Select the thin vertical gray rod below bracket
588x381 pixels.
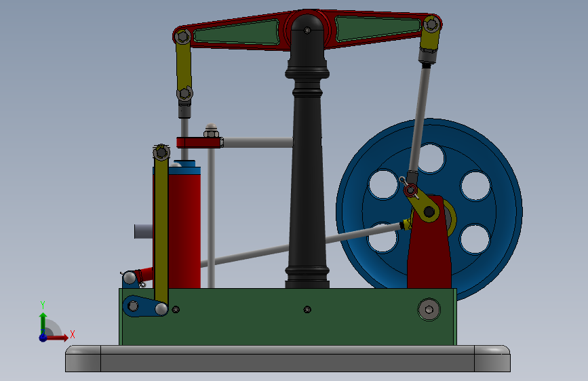(x=211, y=218)
